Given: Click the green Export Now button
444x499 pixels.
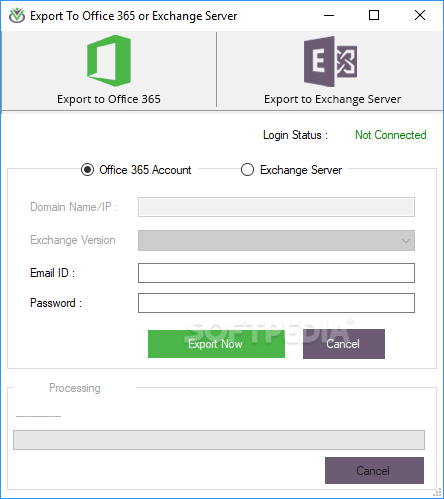Looking at the screenshot, I should click(x=216, y=344).
